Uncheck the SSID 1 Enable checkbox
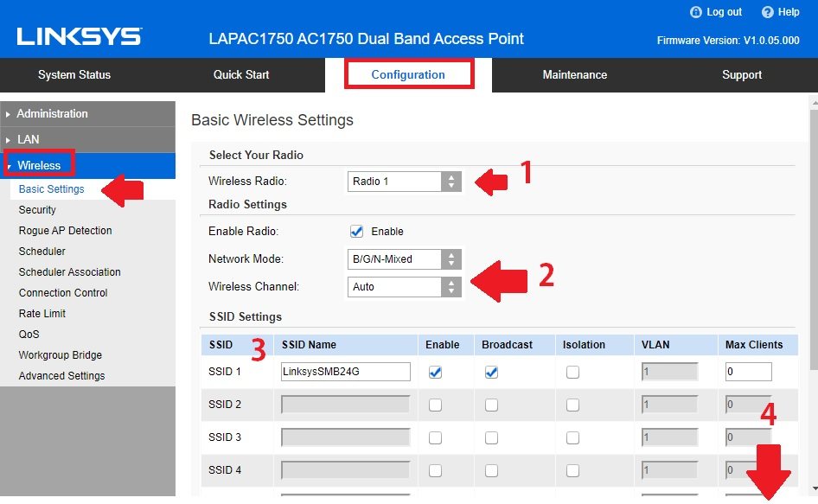 point(436,372)
